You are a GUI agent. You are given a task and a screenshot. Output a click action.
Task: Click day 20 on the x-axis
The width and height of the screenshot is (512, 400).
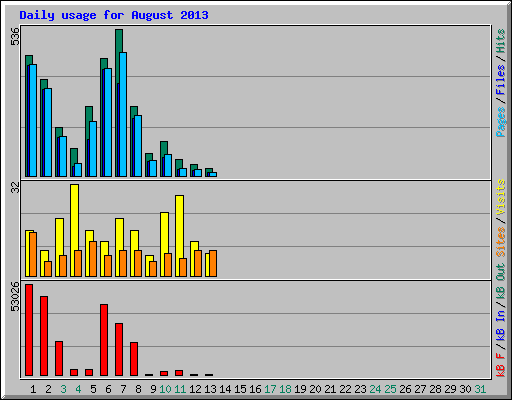(x=315, y=389)
